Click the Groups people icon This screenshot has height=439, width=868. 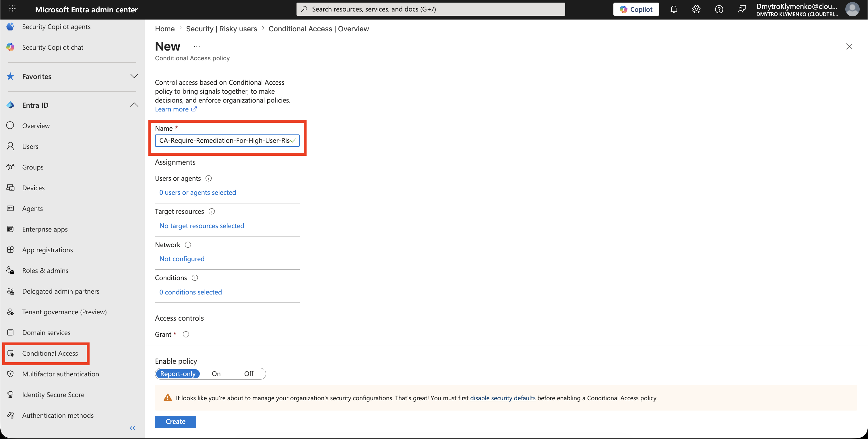point(10,167)
